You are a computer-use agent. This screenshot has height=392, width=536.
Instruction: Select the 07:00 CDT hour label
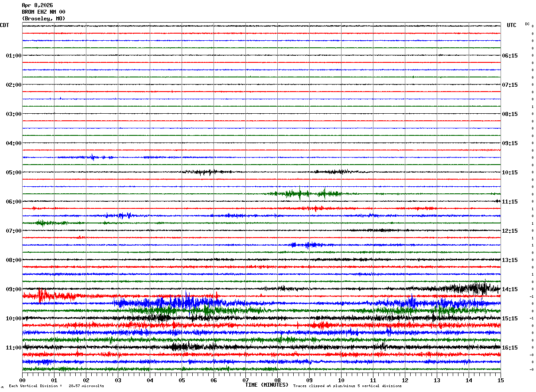[14, 231]
